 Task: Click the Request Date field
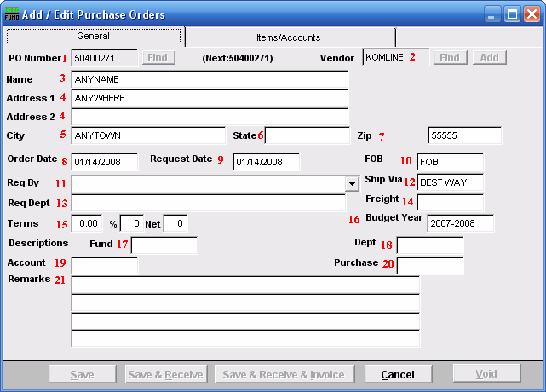tap(266, 162)
